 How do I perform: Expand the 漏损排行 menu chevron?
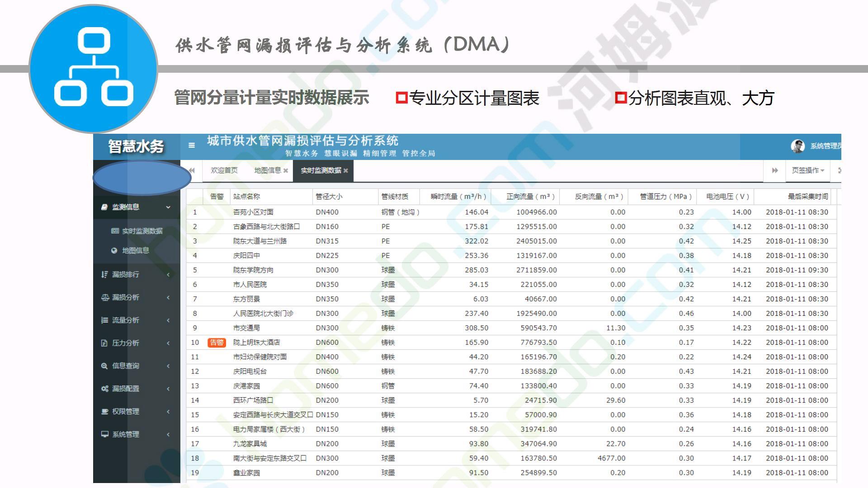(x=168, y=274)
